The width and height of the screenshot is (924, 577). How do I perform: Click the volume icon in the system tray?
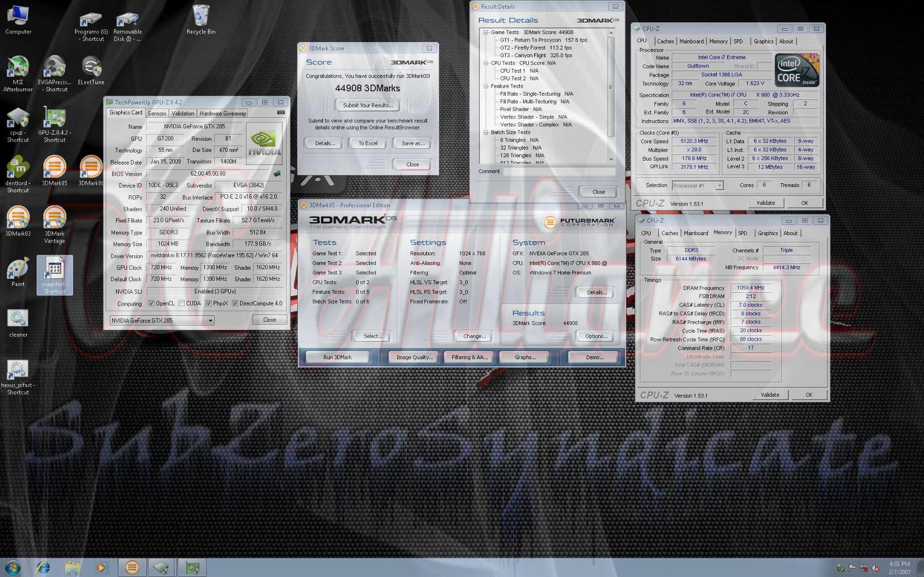click(875, 568)
